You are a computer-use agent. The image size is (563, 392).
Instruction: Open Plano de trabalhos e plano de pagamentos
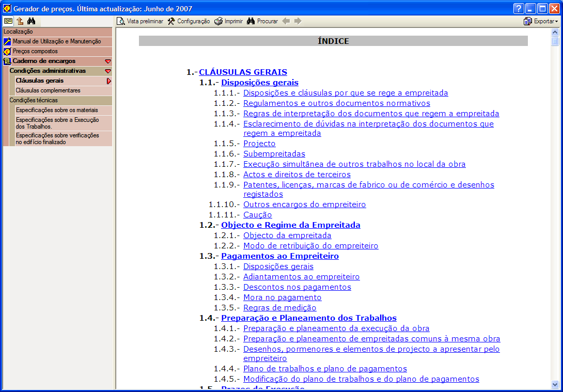pyautogui.click(x=325, y=369)
